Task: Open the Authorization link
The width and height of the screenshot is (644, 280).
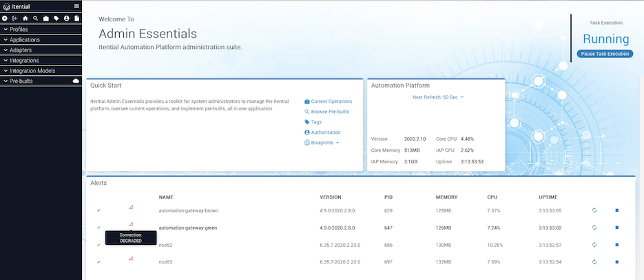Action: click(326, 132)
